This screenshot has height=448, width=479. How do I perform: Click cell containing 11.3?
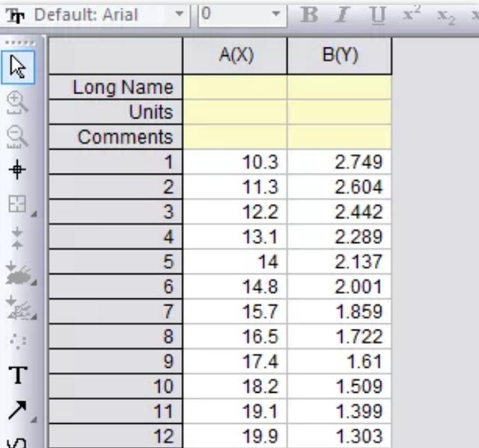point(235,187)
